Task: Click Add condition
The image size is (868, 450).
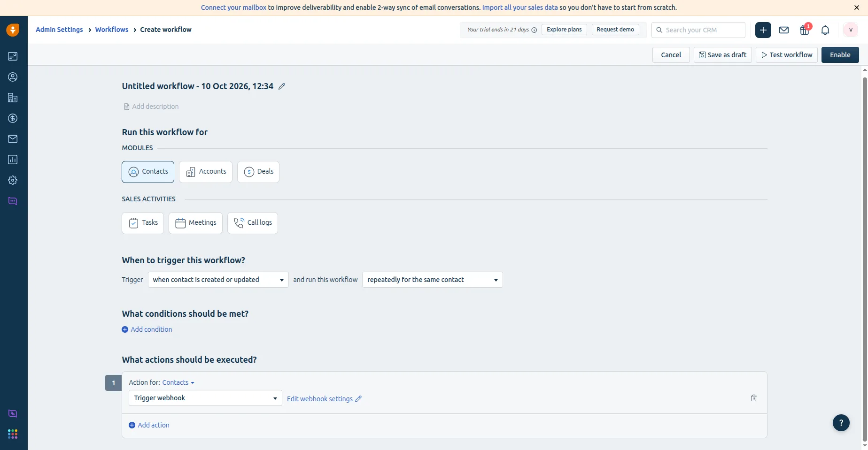Action: click(147, 329)
